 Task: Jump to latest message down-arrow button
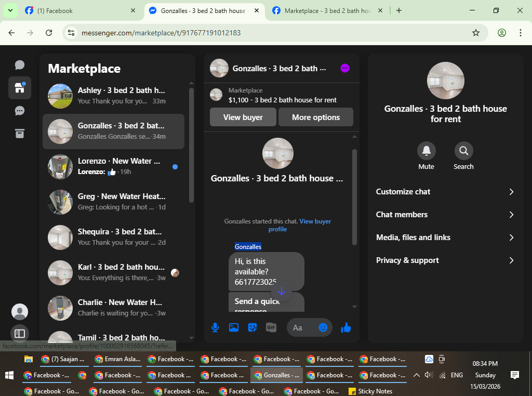point(281,291)
